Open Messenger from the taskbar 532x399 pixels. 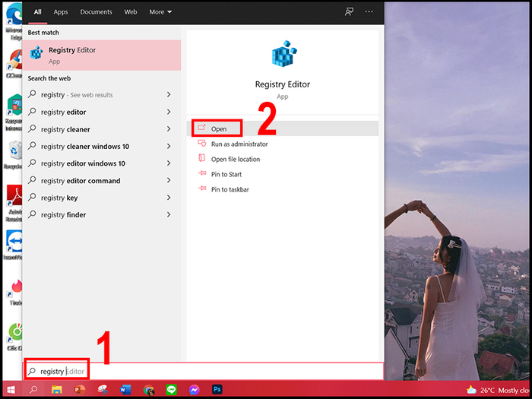point(195,389)
